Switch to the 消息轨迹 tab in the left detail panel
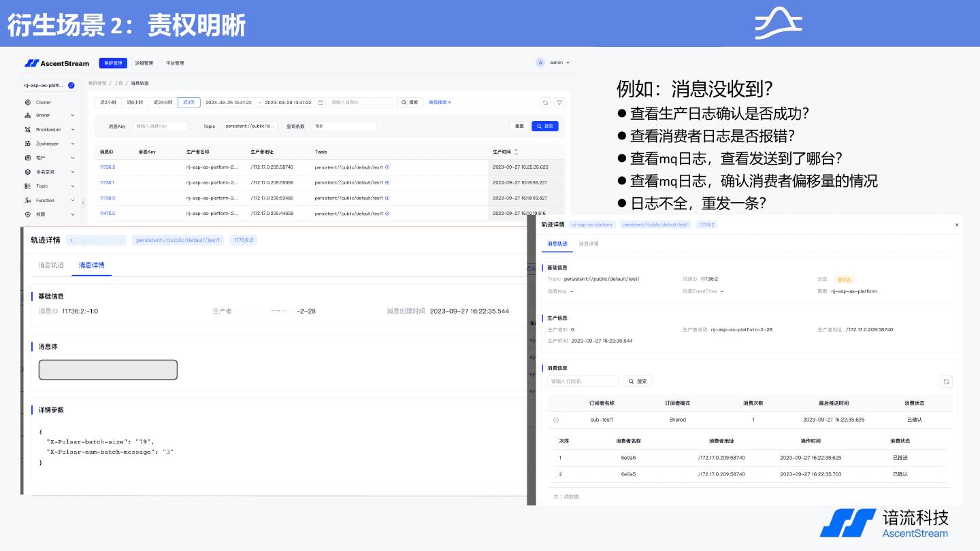This screenshot has height=551, width=980. [x=51, y=265]
